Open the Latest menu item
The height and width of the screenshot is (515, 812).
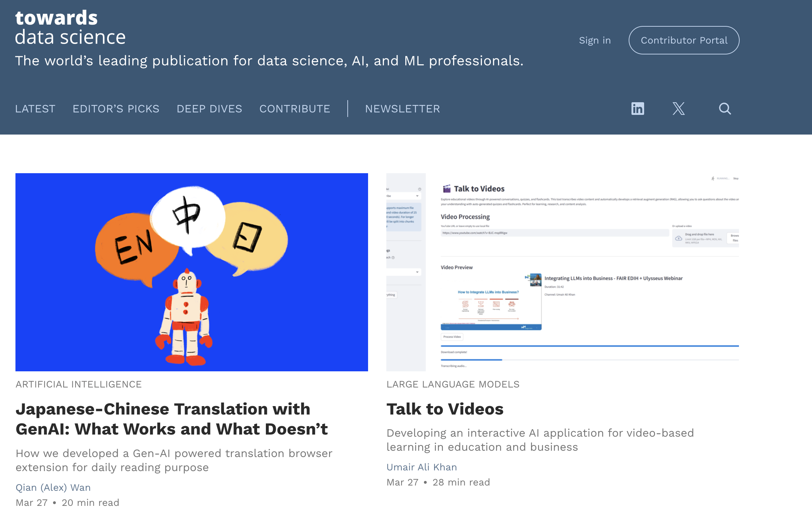pos(35,109)
